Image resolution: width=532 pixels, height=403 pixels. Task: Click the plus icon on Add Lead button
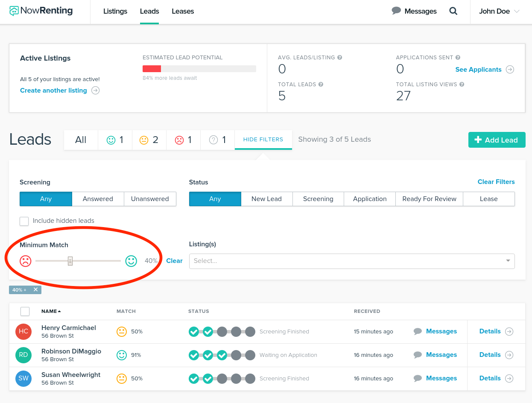[478, 140]
